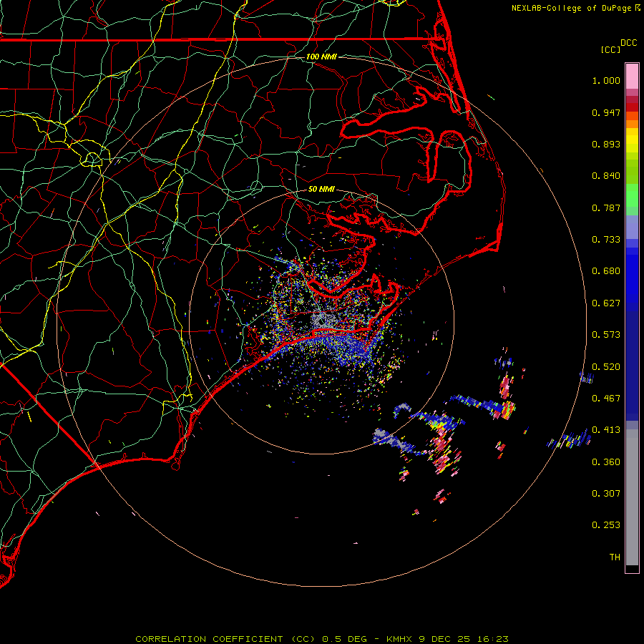Select the 0.733 color scale value
The image size is (644, 644).
(606, 240)
